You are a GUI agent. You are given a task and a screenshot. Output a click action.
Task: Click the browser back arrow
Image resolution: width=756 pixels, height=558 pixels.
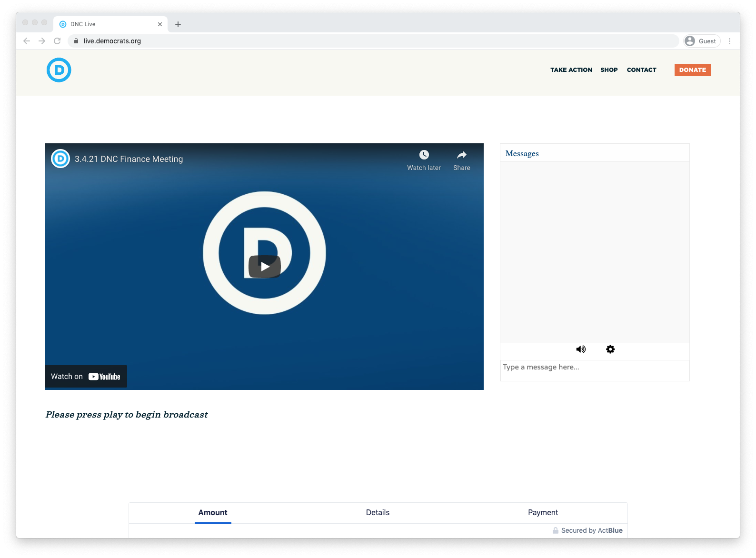27,41
